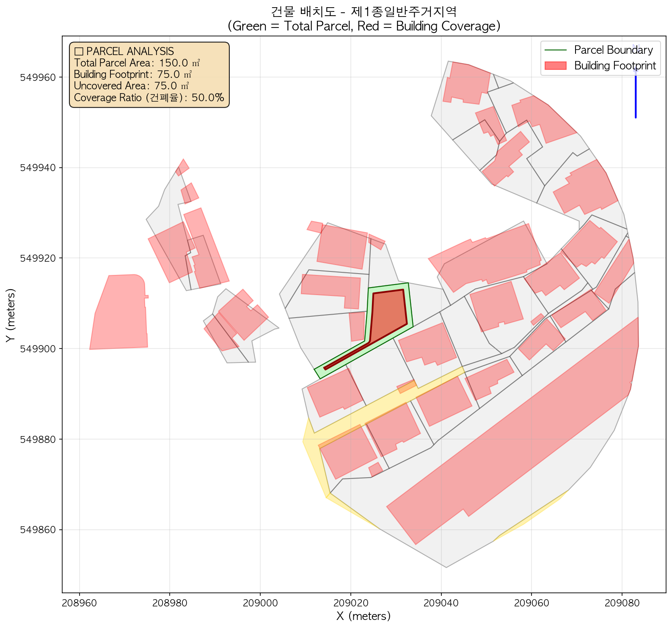Viewport: 672px width, 628px height.
Task: Click the green Parcel Boundary legend line
Action: [x=555, y=50]
